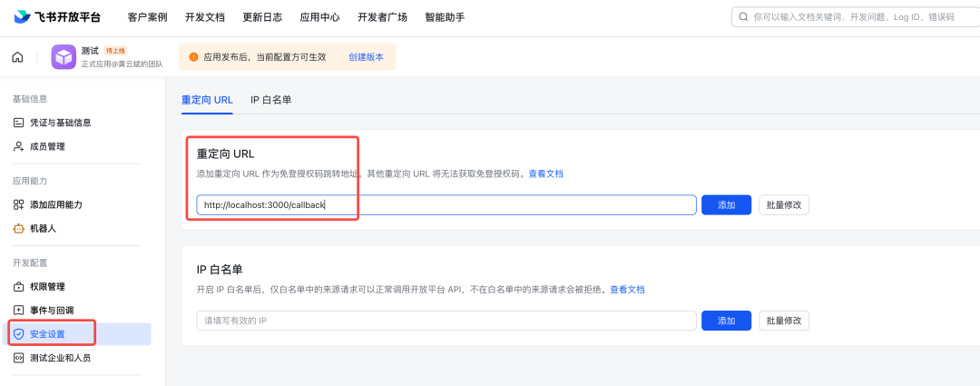Focus the 请填写有效的 IP input field

click(446, 321)
